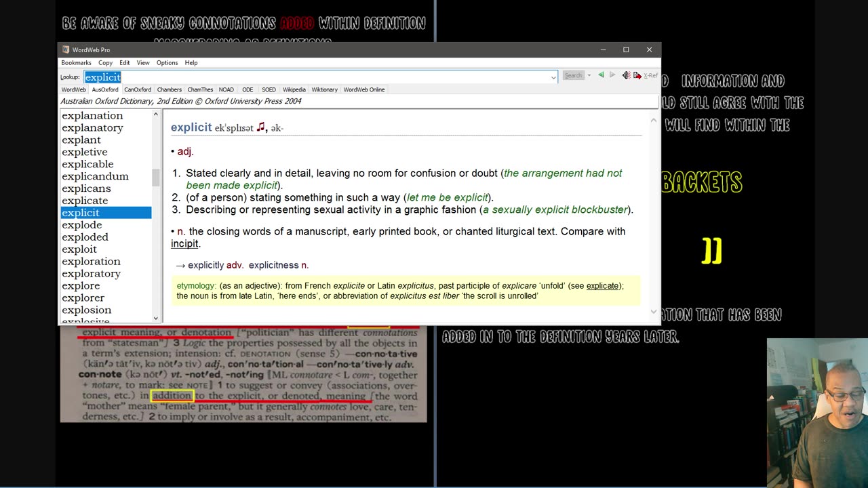Click the green Back arrow in WordWeb toolbar

601,75
